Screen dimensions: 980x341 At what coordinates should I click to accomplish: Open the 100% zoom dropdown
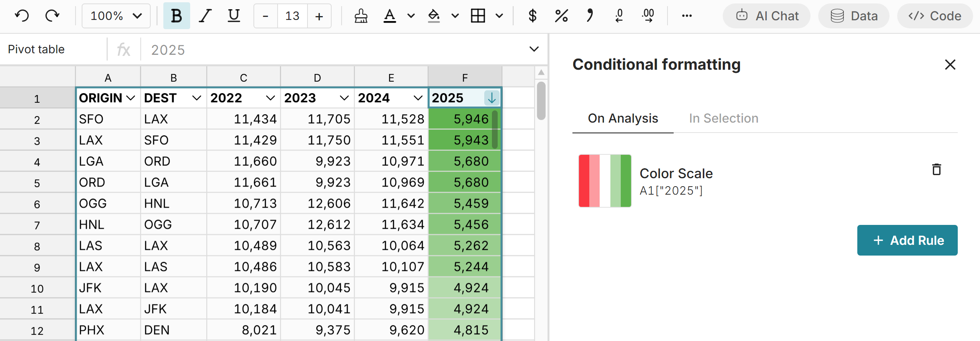(x=116, y=16)
